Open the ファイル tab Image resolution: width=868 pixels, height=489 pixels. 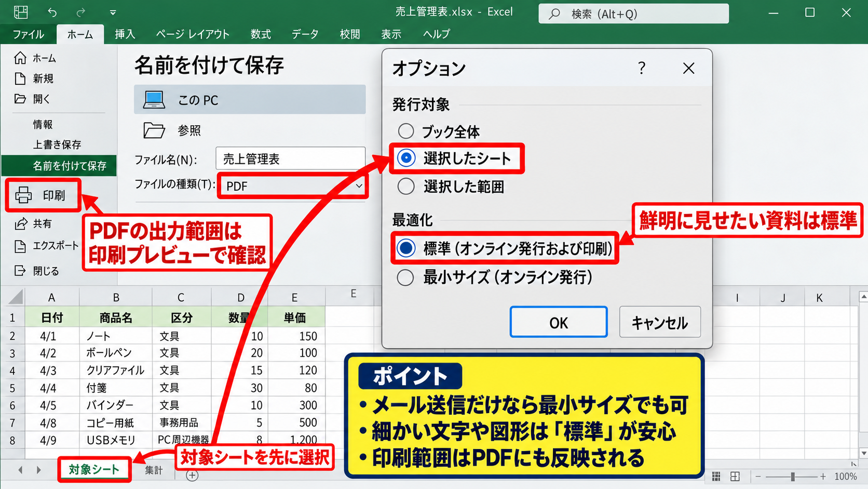29,34
